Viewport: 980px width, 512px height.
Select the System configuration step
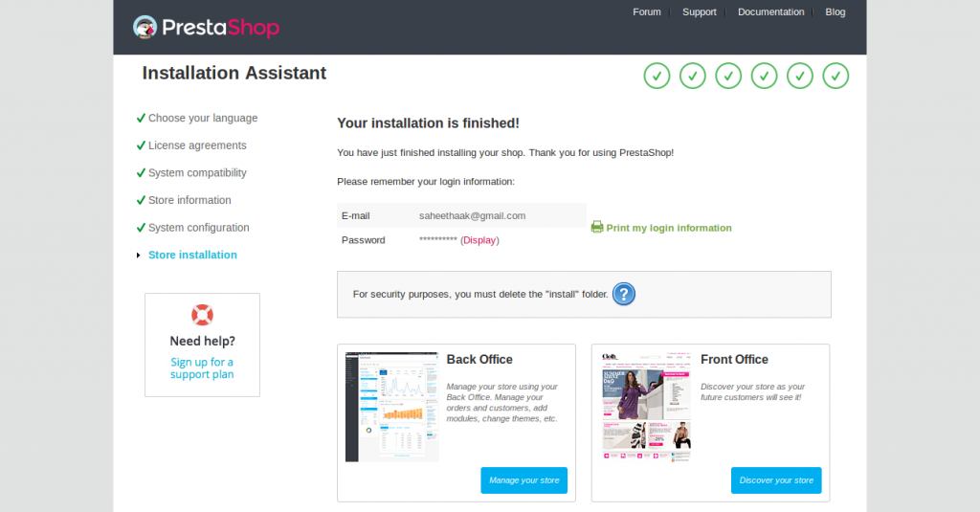[198, 228]
